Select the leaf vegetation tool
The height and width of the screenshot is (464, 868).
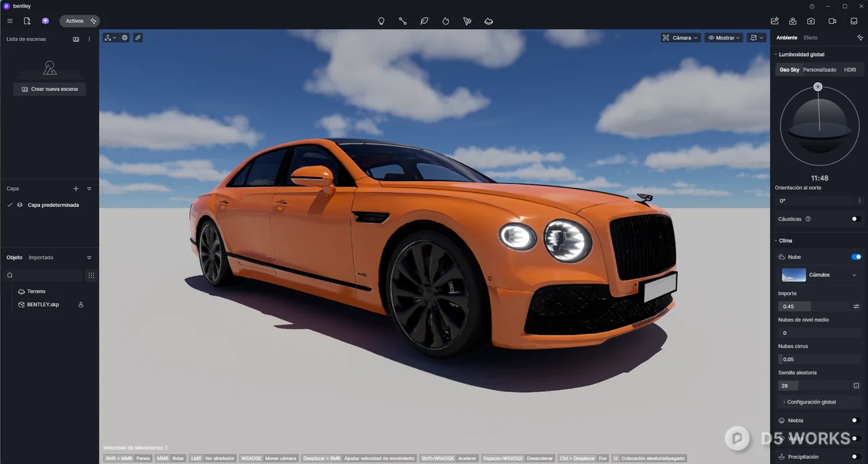tap(424, 21)
